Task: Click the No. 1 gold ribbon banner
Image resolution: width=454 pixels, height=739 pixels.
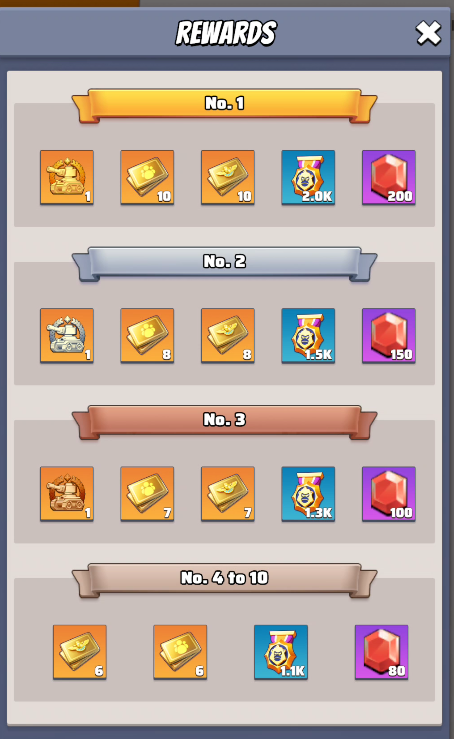Action: tap(224, 106)
